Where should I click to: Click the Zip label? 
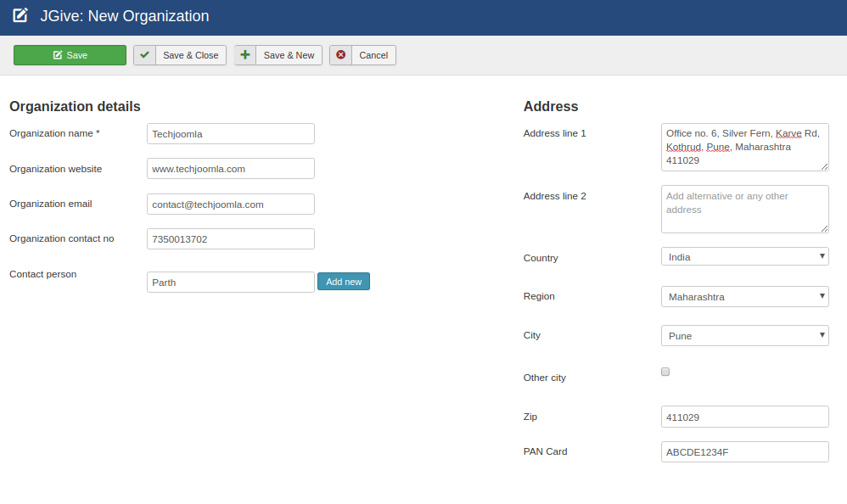tap(530, 417)
